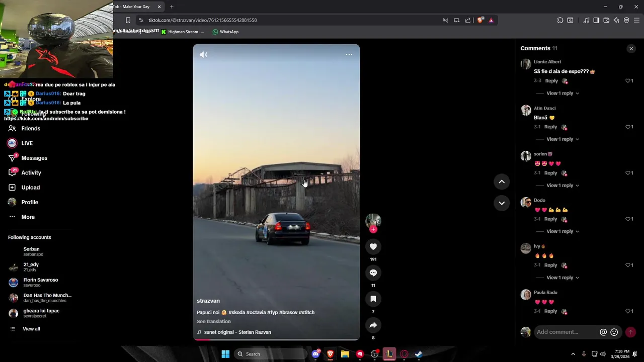Reply to Paula Radu's comment
Image resolution: width=644 pixels, height=362 pixels.
(550, 311)
